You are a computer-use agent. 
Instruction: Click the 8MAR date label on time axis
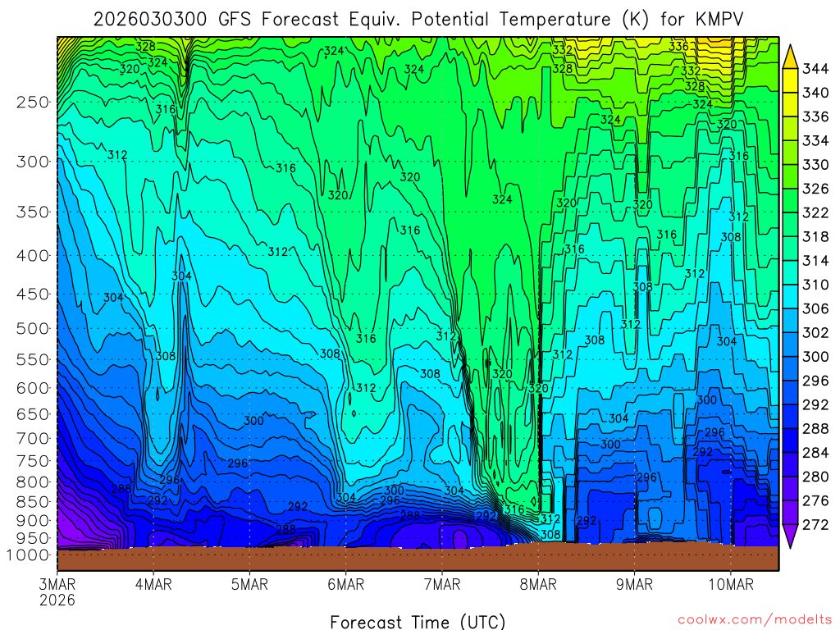tap(538, 584)
